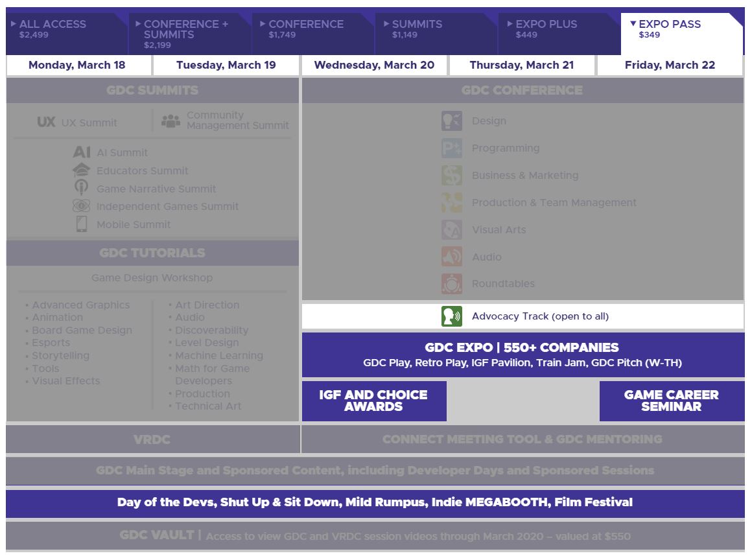Click Connect Meeting Tool & GDC Mentoring
Image resolution: width=752 pixels, height=560 pixels.
523,439
